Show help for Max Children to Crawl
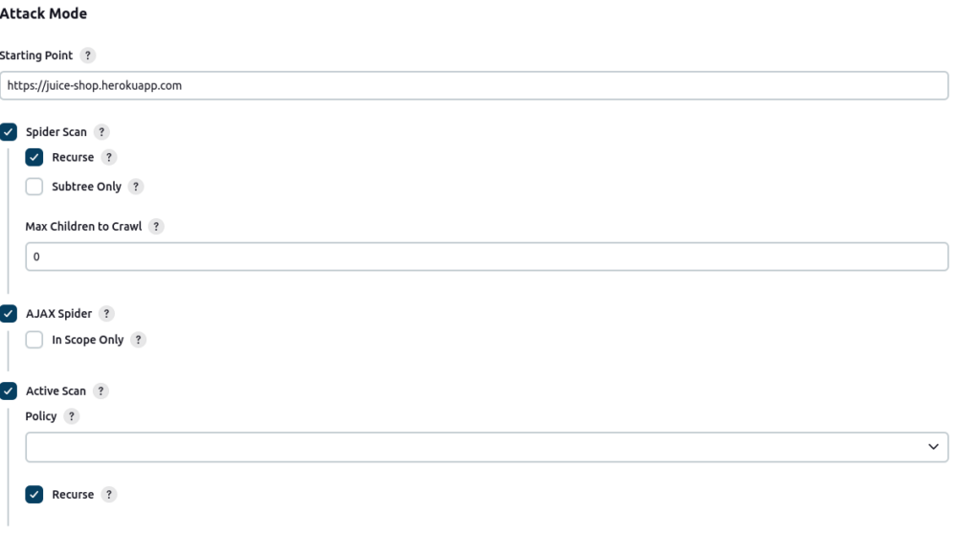Screen dimensions: 980x536 (156, 227)
